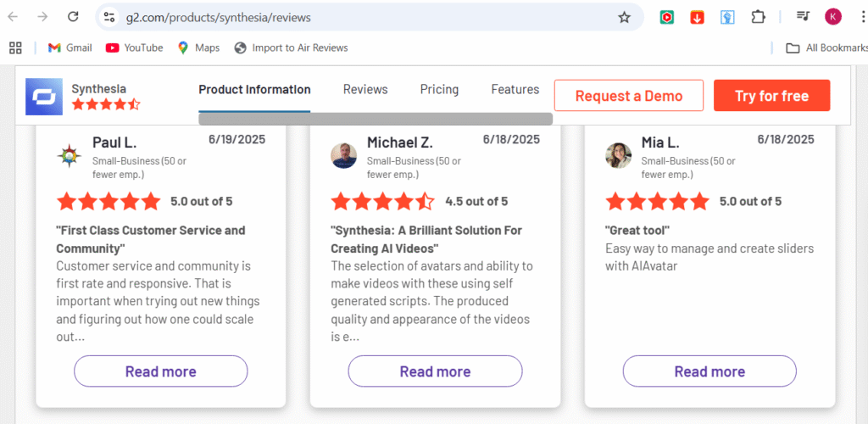Click the date on Mia L.'s review
This screenshot has width=868, height=424.
[x=786, y=139]
